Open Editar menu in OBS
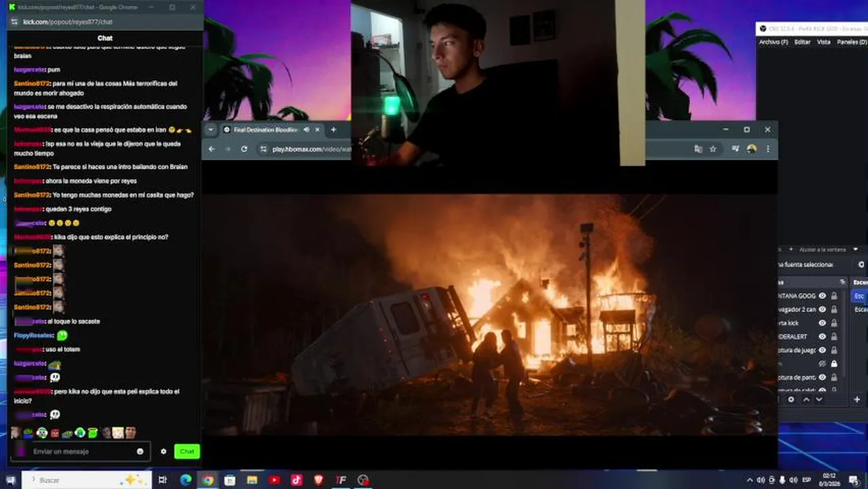 coord(802,42)
